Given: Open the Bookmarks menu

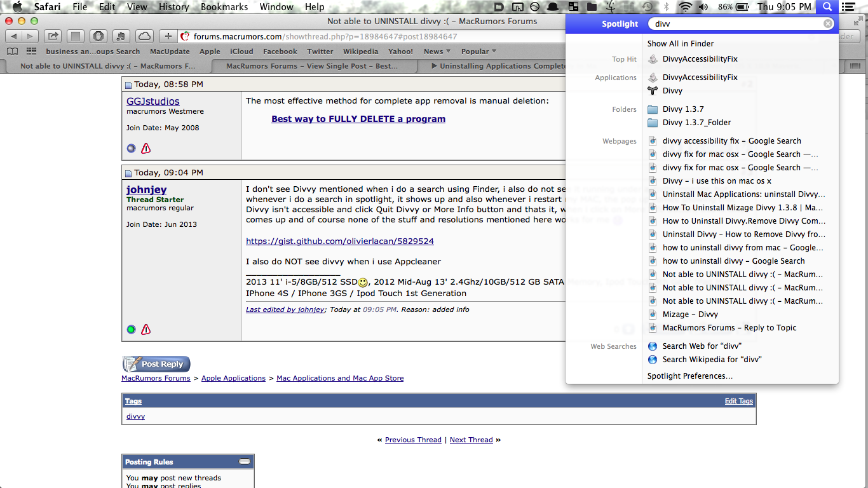Looking at the screenshot, I should 224,7.
